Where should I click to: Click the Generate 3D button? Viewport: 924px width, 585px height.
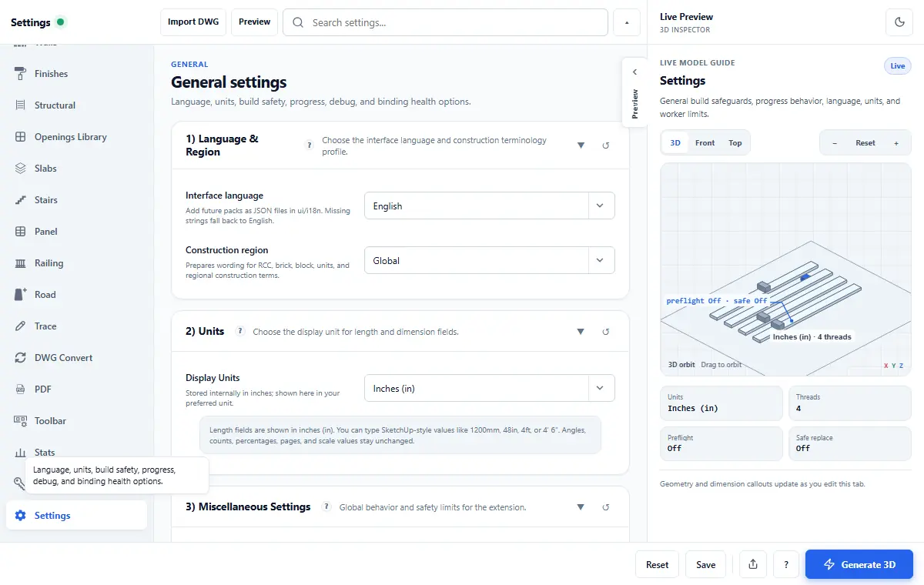click(x=859, y=564)
